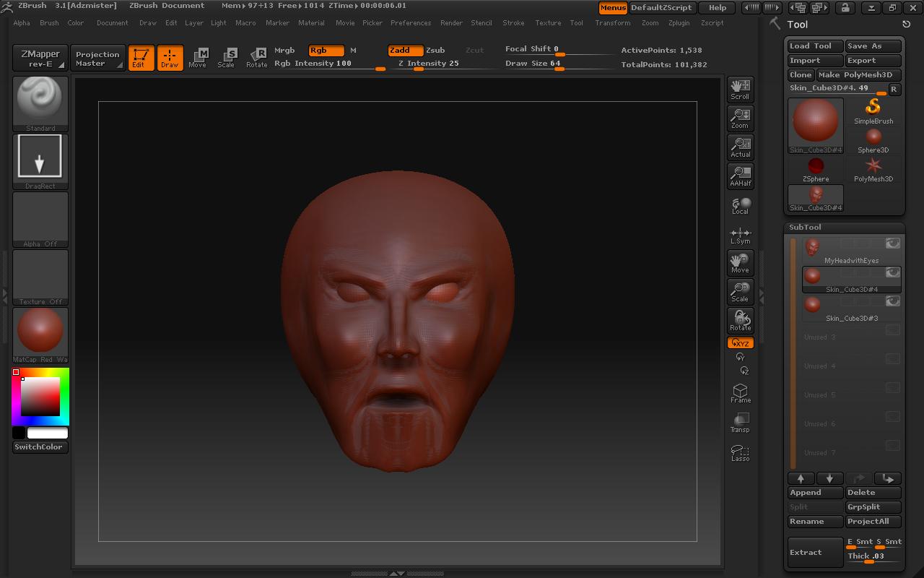The width and height of the screenshot is (924, 578).
Task: Click the Projection Master icon
Action: [97, 58]
